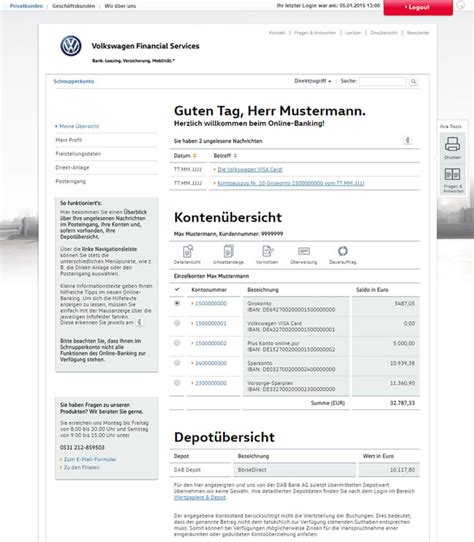Viewport: 474px width, 542px height.
Task: Select radio button for account 1500000002
Action: [177, 343]
